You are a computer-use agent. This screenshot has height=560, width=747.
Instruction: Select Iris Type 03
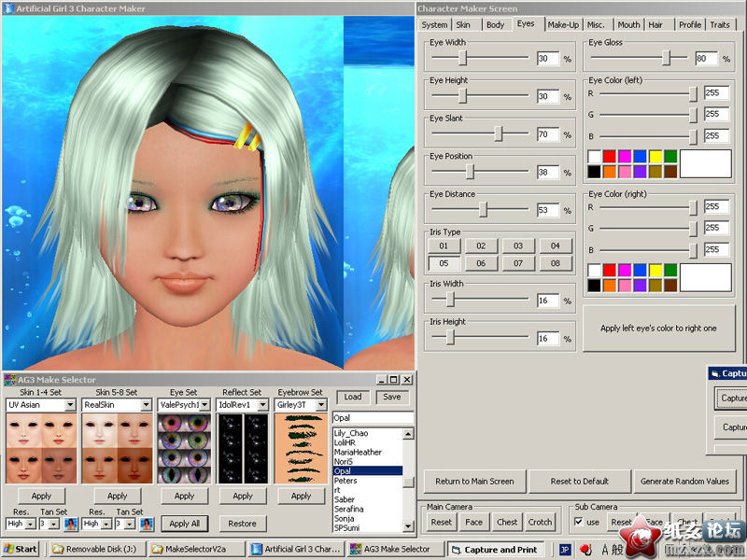pos(518,245)
